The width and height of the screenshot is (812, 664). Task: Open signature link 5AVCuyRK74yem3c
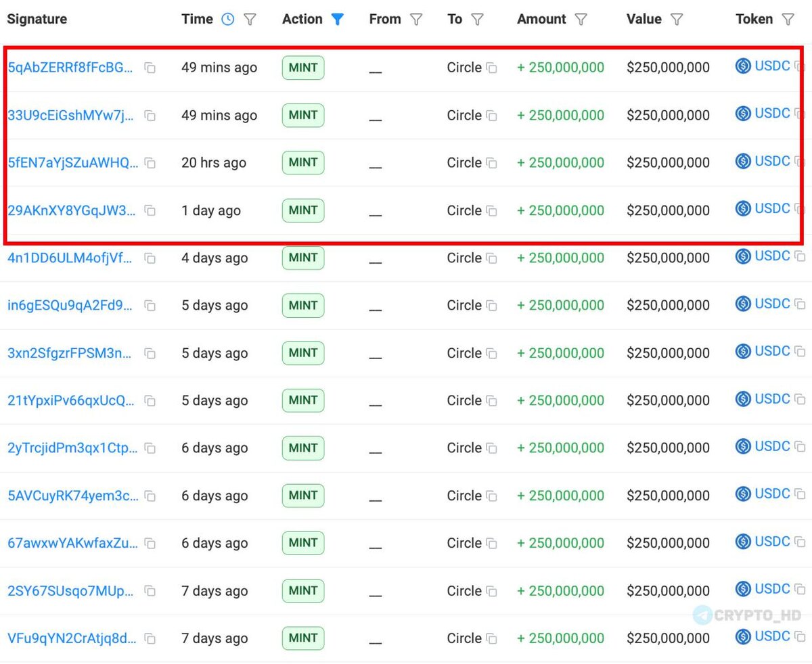(72, 496)
